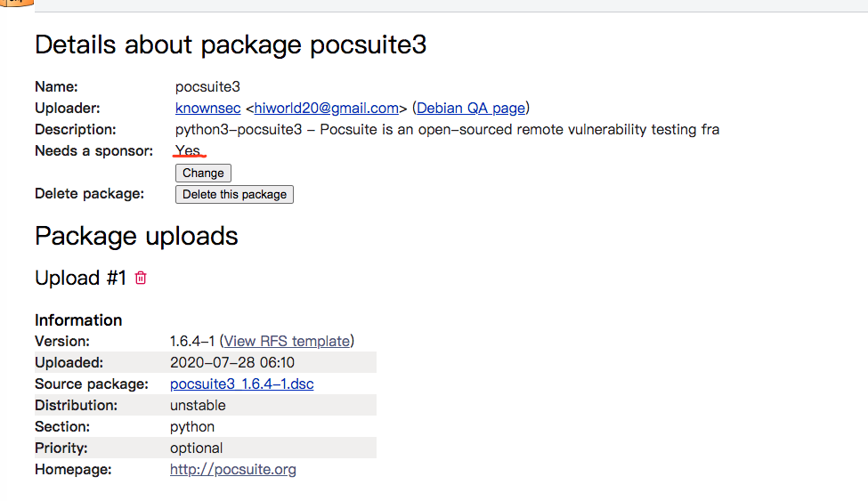
Task: Click the Change sponsor button
Action: point(203,173)
